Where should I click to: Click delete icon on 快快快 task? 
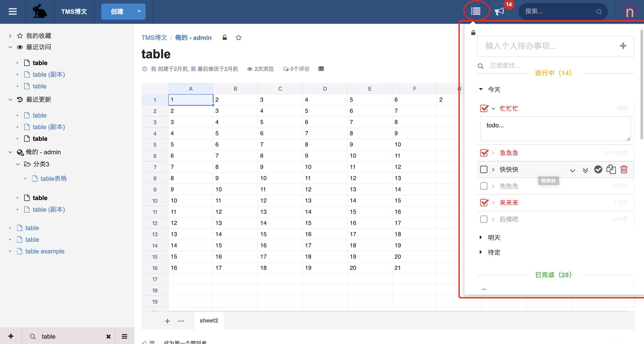point(624,170)
